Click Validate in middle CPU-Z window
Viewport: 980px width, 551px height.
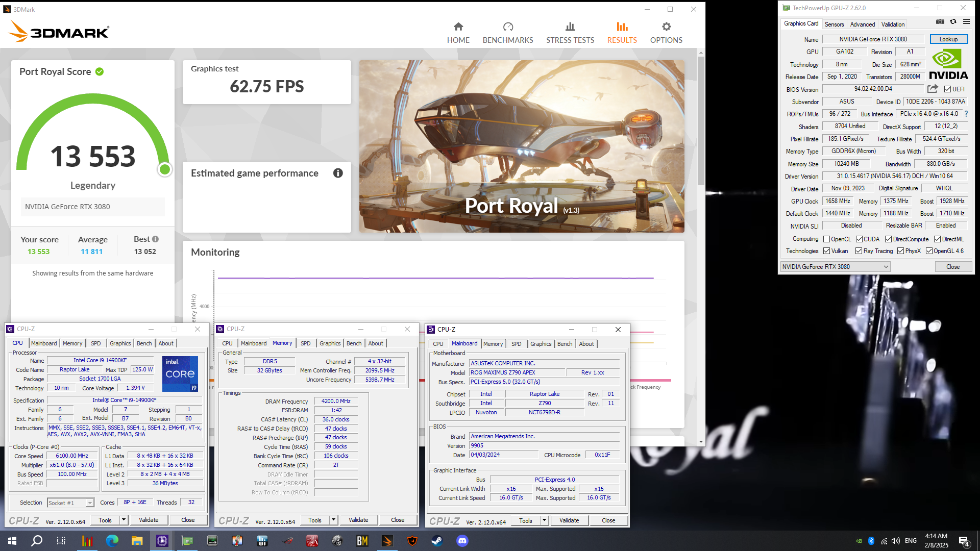click(358, 520)
